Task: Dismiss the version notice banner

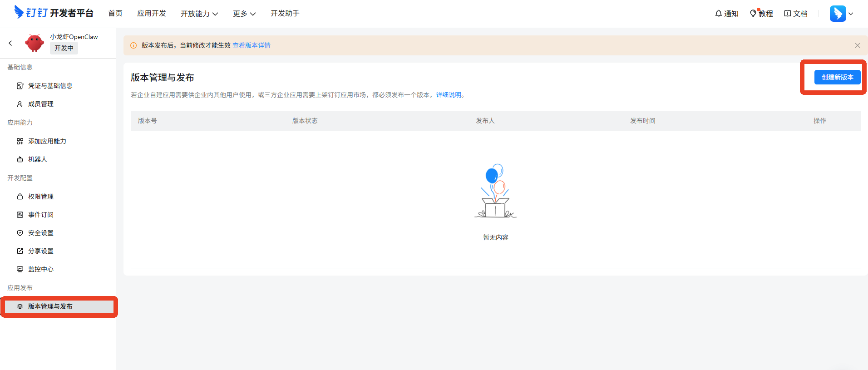Action: click(857, 45)
